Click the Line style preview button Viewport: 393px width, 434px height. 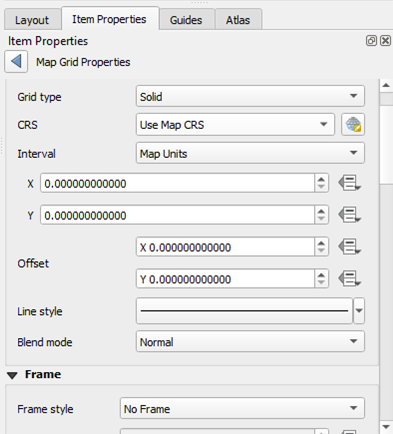point(244,311)
